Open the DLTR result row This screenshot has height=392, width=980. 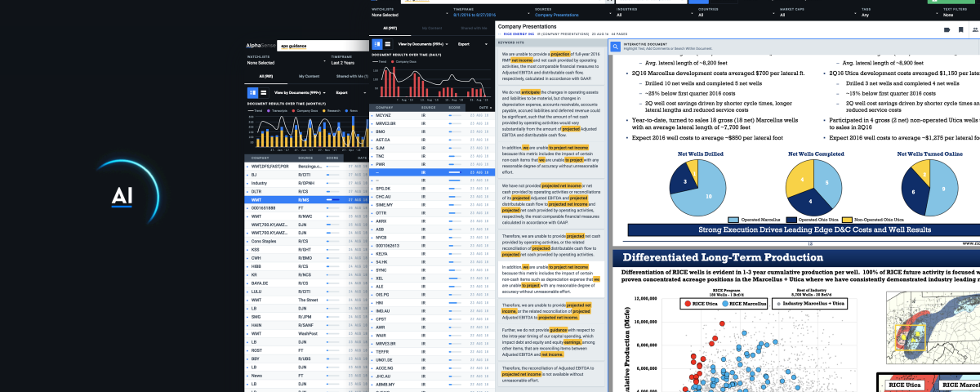(306, 192)
